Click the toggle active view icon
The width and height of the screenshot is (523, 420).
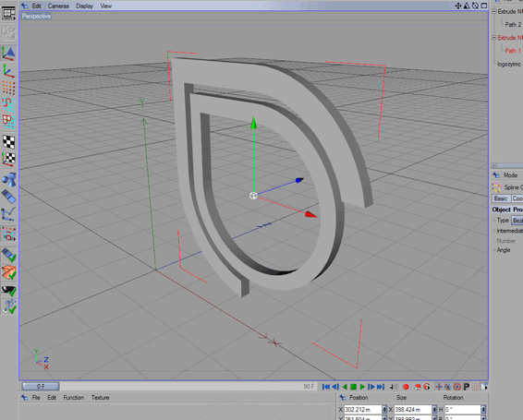[x=484, y=6]
